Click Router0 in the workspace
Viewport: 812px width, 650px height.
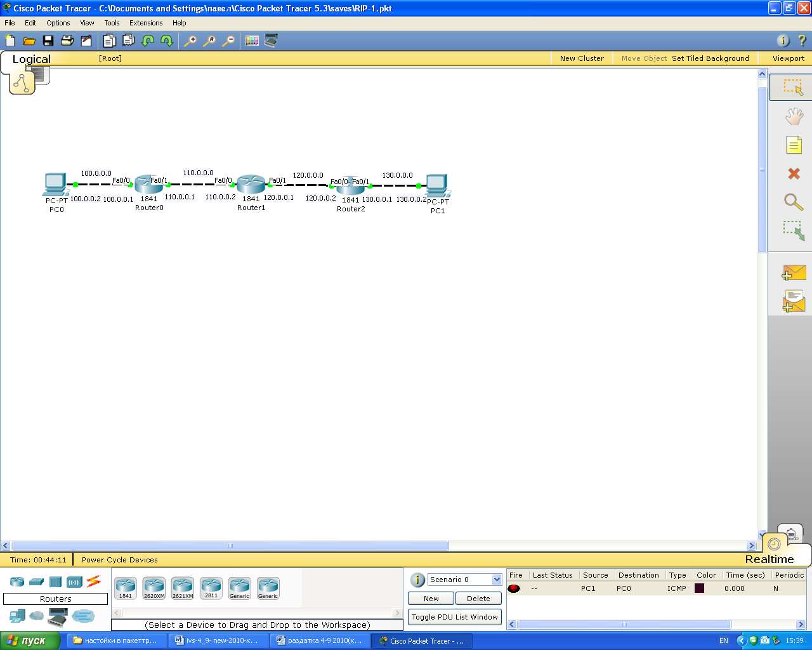[x=149, y=185]
